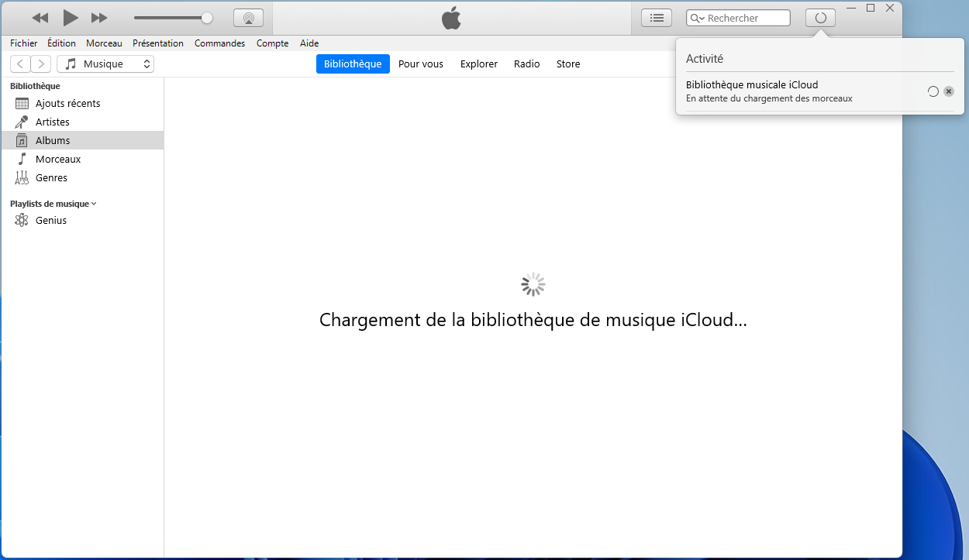Start playback with the Play button

[x=71, y=17]
